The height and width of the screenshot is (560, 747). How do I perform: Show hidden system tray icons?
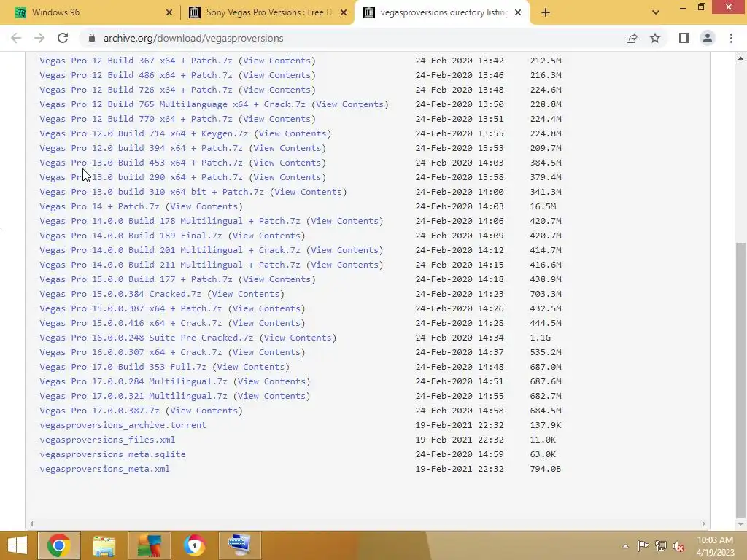625,546
